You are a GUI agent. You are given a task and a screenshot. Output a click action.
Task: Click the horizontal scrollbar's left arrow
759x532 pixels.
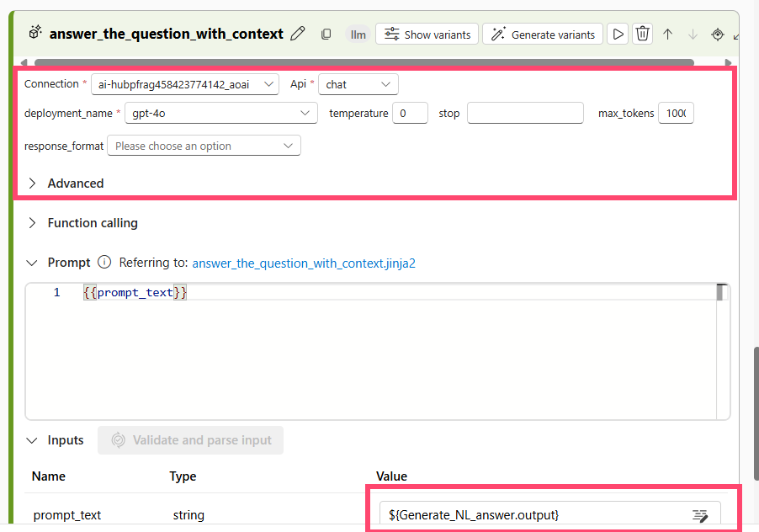coord(24,62)
